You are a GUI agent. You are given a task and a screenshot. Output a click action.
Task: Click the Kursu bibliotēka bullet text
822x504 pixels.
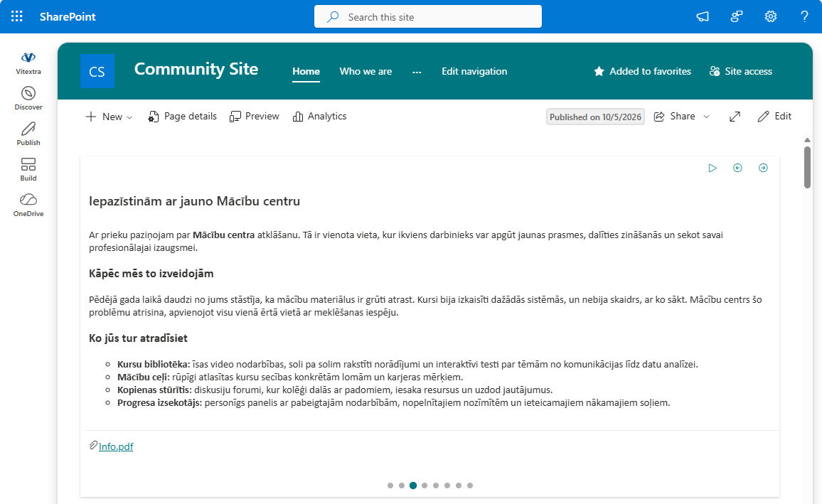coord(408,364)
